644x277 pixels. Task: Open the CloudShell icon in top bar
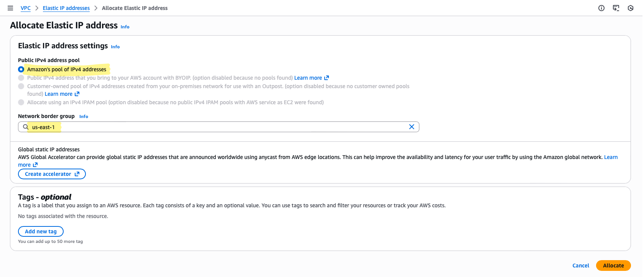(x=616, y=8)
